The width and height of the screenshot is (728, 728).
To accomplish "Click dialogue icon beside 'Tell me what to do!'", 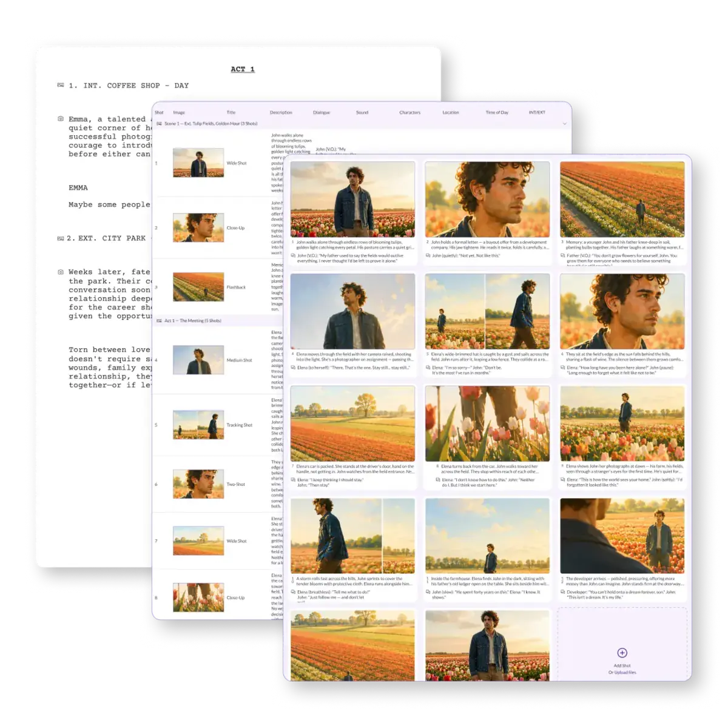I will coord(293,592).
